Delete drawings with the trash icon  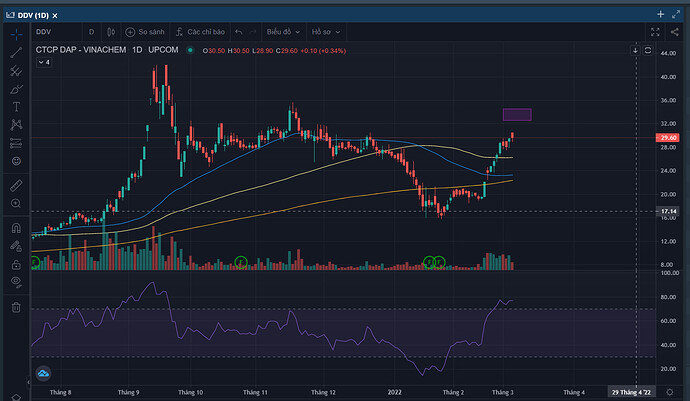16,307
